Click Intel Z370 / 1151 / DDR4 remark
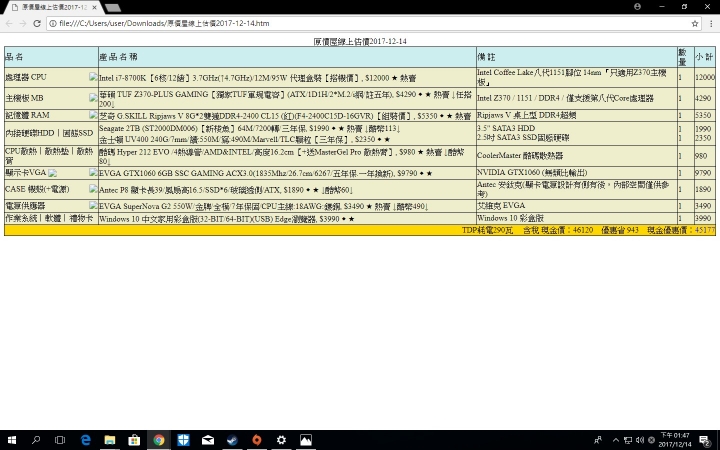Image resolution: width=720 pixels, height=450 pixels. coord(565,98)
